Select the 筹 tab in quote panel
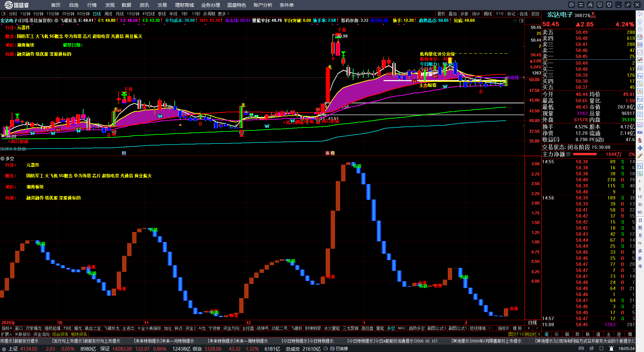Image resolution: width=644 pixels, height=352 pixels. [630, 334]
